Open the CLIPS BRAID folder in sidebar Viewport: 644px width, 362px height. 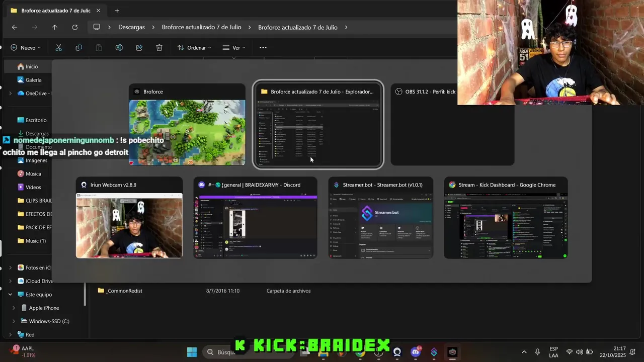pos(34,201)
